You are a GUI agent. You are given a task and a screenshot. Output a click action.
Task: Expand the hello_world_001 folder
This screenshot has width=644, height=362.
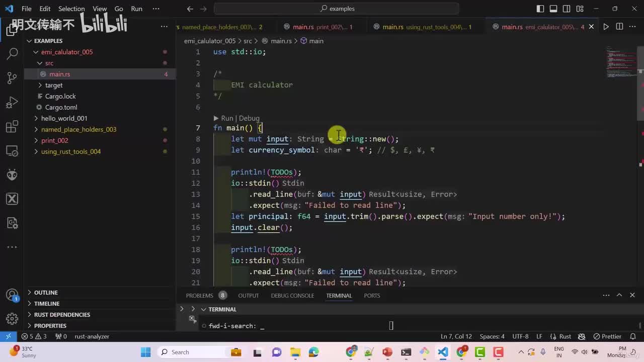(x=64, y=118)
